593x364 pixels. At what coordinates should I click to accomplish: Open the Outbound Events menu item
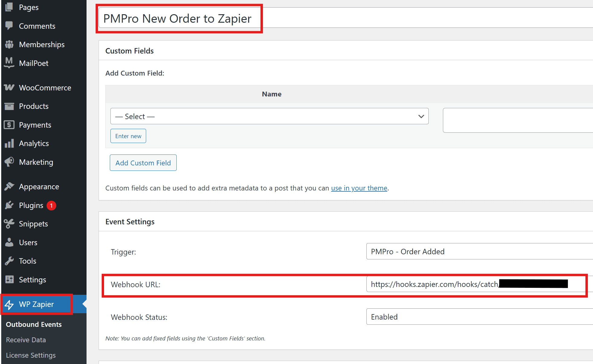[34, 324]
